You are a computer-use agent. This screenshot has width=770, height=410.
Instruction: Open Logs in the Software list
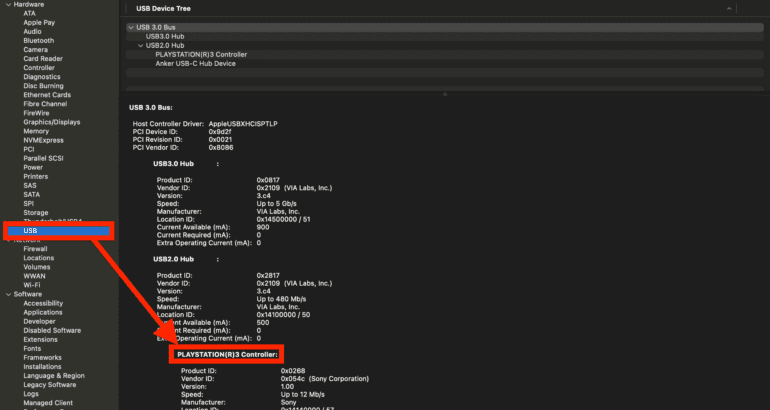(x=32, y=393)
